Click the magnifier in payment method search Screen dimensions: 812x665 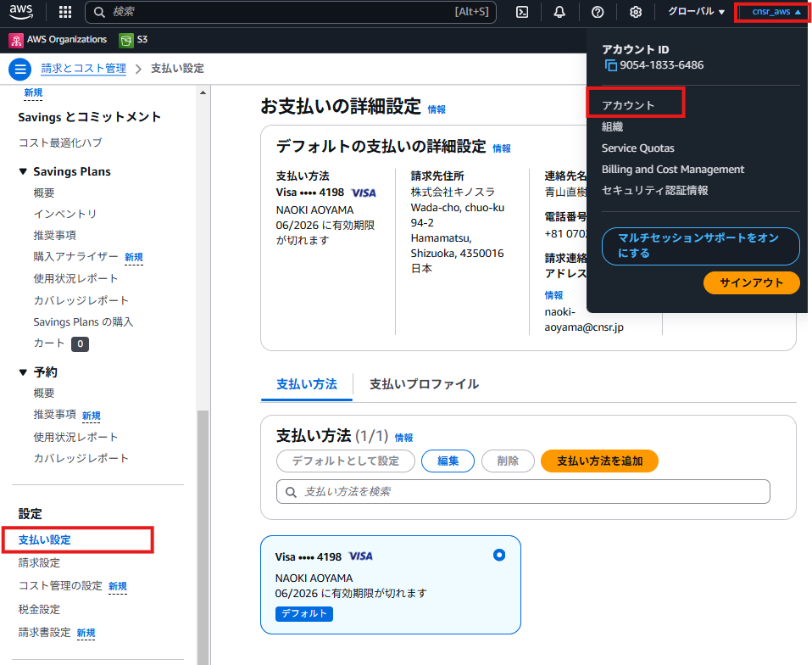[292, 492]
